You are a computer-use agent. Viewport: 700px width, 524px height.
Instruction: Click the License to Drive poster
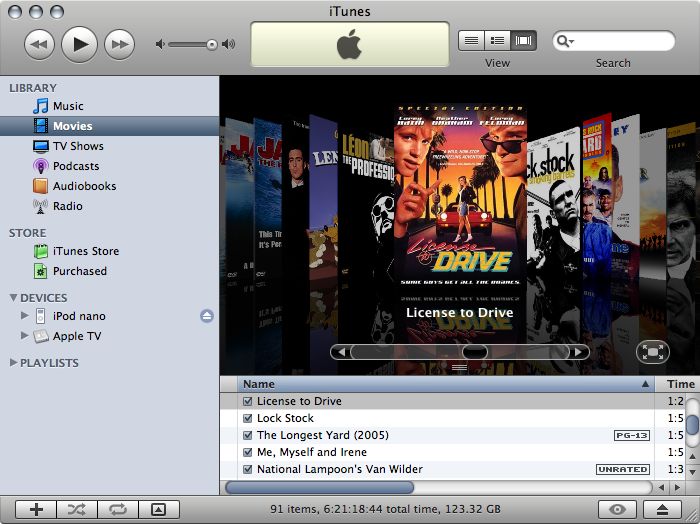coord(460,194)
